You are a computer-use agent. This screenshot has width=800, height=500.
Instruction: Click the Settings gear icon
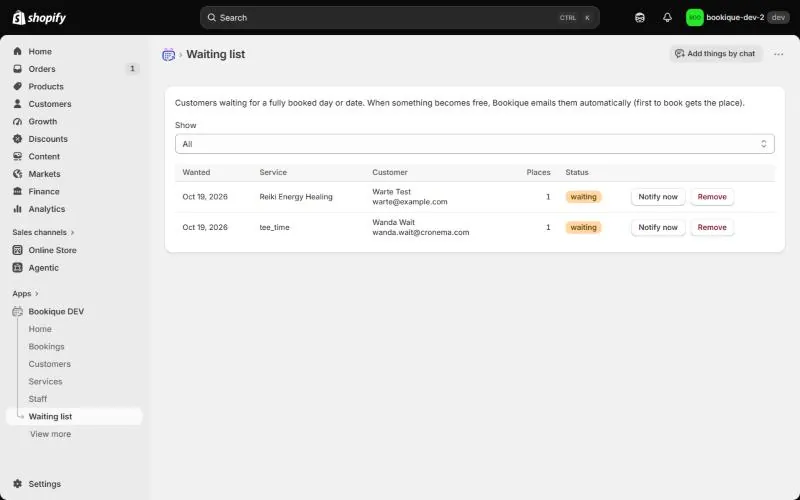(17, 484)
